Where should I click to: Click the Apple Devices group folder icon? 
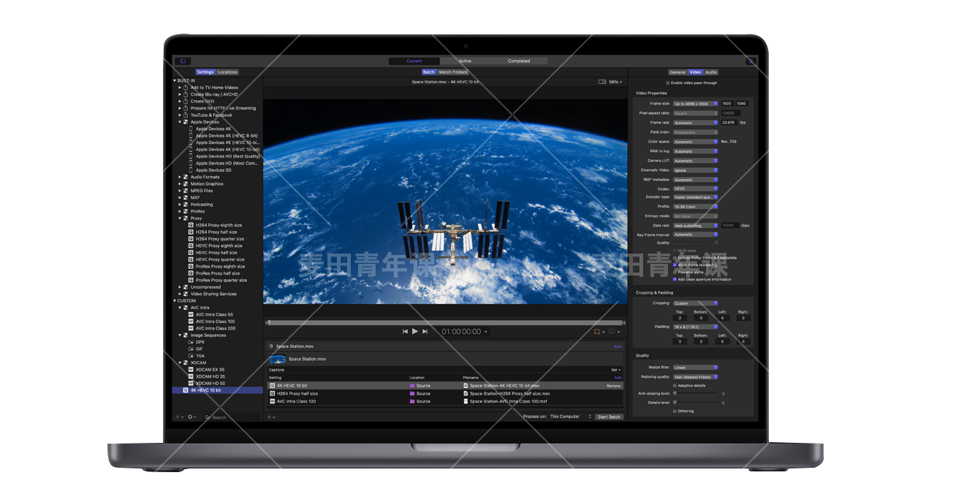(x=186, y=122)
